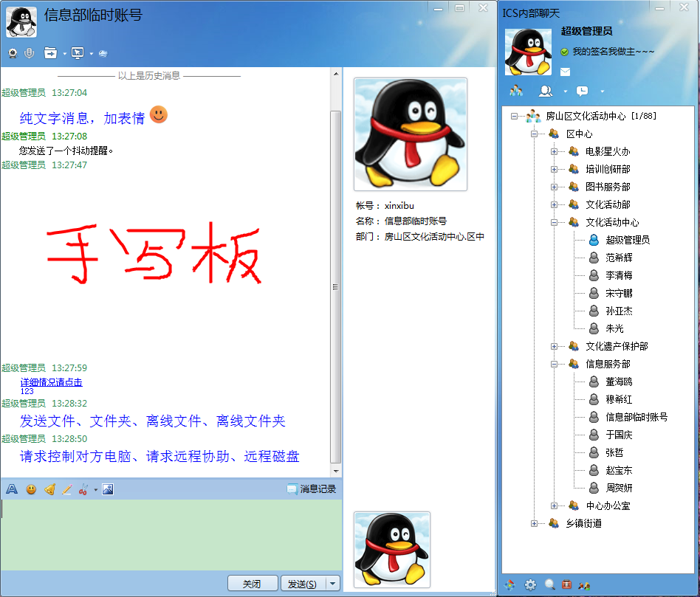Click in the green message input area
This screenshot has height=597, width=700.
pos(171,534)
